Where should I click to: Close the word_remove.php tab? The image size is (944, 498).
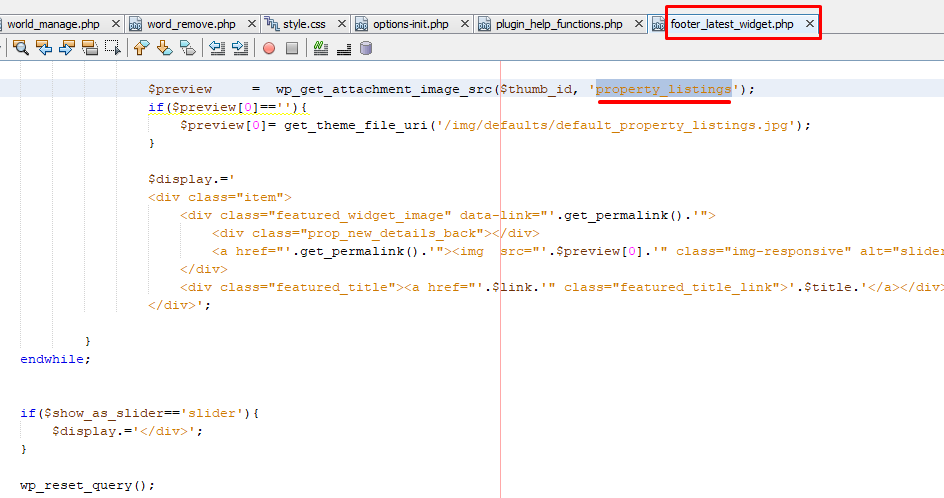252,24
